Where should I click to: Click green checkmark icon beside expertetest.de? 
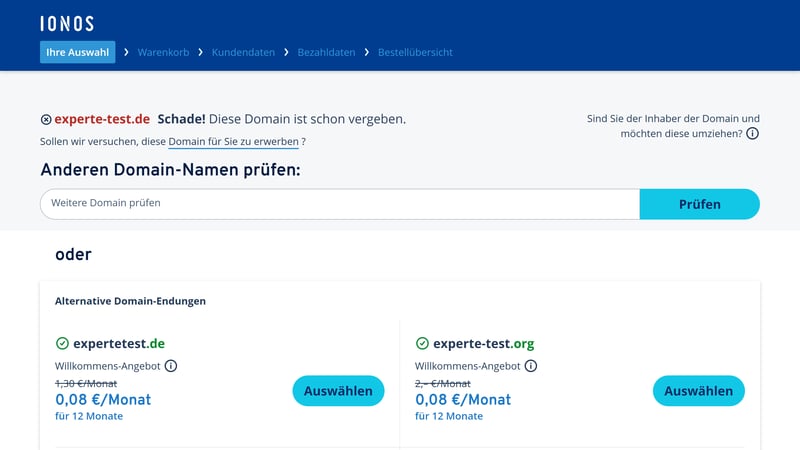point(62,343)
